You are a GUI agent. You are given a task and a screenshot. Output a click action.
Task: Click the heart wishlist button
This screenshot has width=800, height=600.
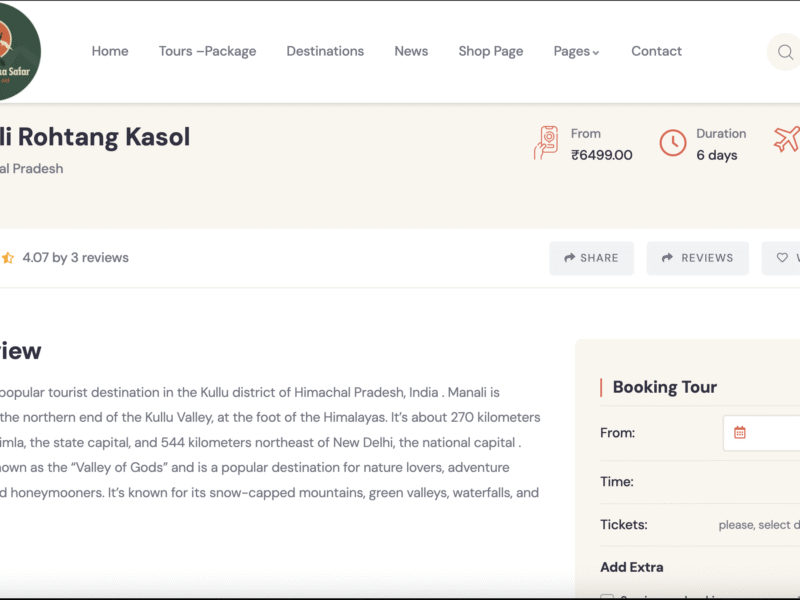point(781,258)
